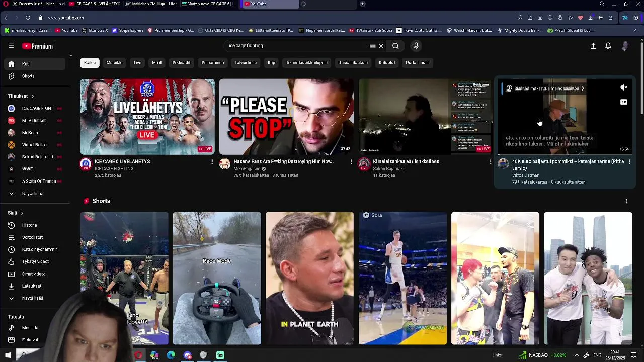
Task: Click the YouTube Premium logo
Action: pos(38,46)
